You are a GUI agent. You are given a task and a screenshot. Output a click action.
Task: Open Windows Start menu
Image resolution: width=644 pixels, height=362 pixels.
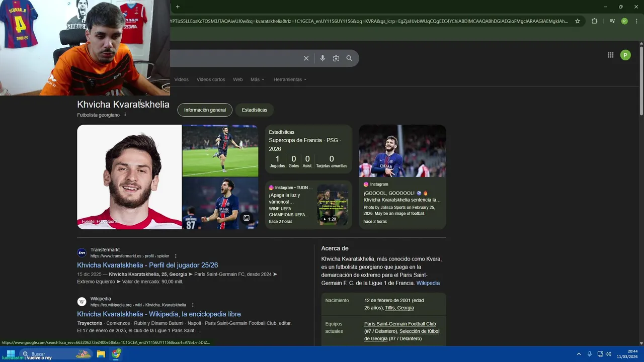[x=11, y=354]
